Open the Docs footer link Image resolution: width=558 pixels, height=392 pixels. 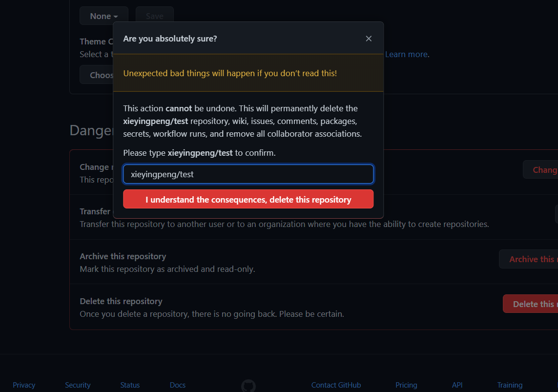[178, 385]
